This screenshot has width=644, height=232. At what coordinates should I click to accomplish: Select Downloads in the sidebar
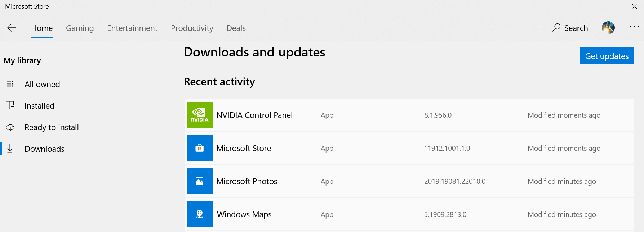(x=44, y=149)
